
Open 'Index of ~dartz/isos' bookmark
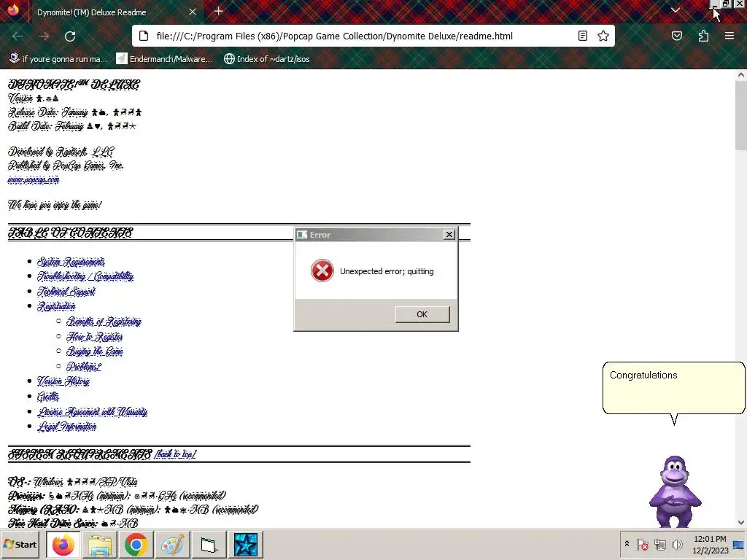pos(267,59)
